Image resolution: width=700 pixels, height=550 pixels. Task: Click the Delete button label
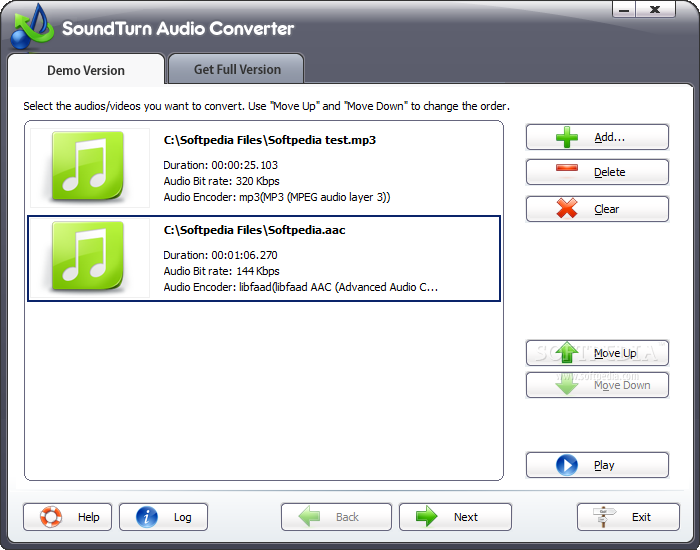[609, 172]
